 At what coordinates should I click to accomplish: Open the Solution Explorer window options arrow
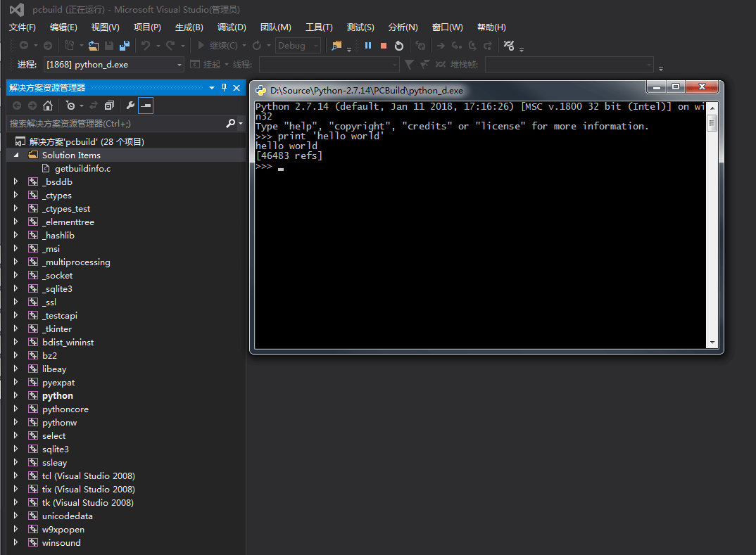[212, 87]
